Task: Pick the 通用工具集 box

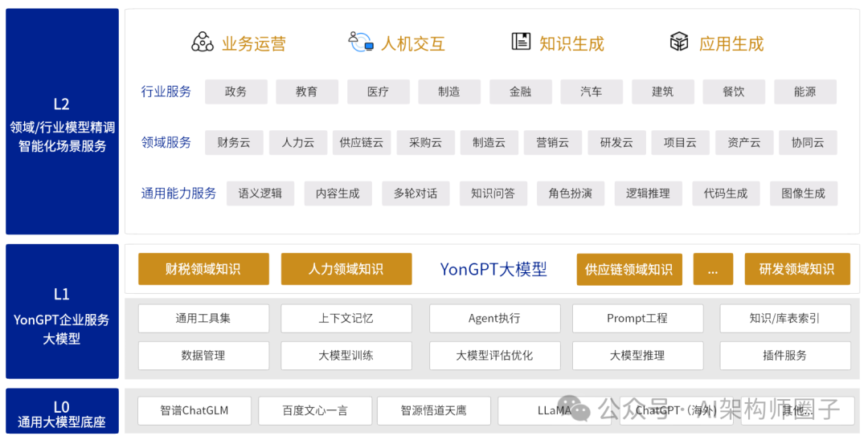Action: coord(203,319)
